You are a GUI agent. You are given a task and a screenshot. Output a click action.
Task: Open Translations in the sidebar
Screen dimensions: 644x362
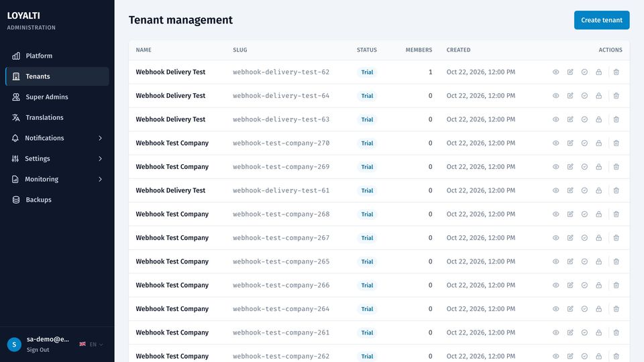click(x=57, y=117)
